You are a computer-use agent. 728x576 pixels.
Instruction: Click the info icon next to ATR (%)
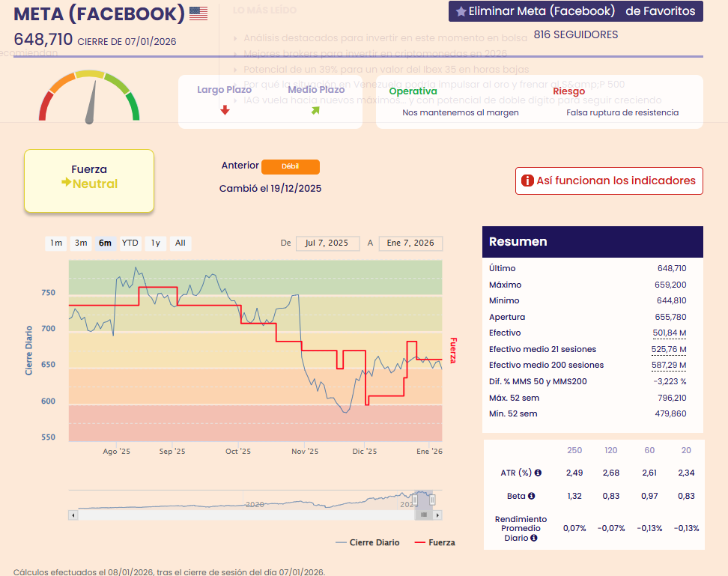pyautogui.click(x=538, y=473)
